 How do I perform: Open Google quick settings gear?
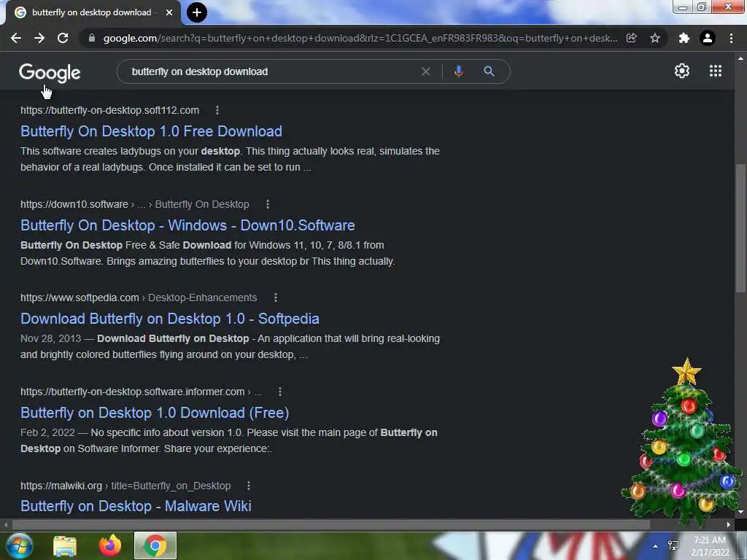(x=682, y=71)
